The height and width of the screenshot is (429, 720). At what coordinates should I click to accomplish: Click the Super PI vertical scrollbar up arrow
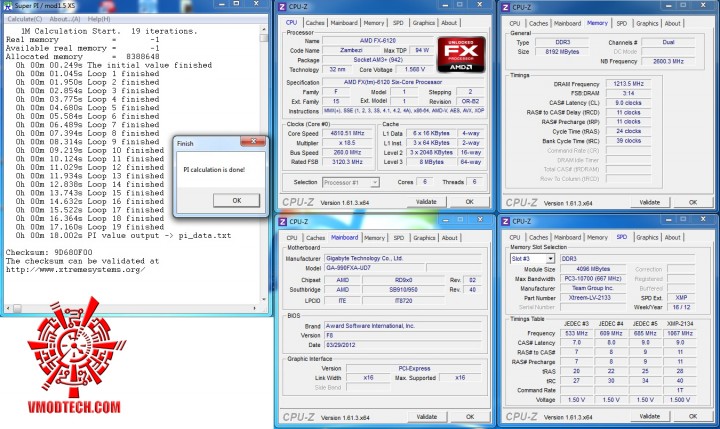click(264, 28)
